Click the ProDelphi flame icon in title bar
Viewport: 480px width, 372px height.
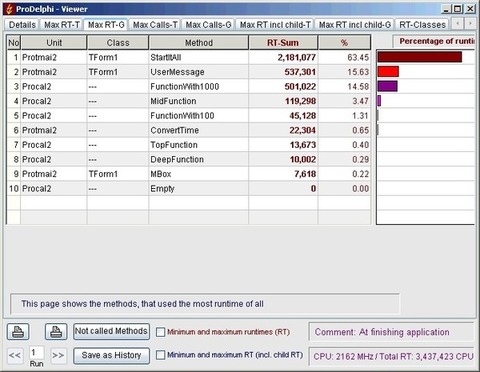coord(9,9)
